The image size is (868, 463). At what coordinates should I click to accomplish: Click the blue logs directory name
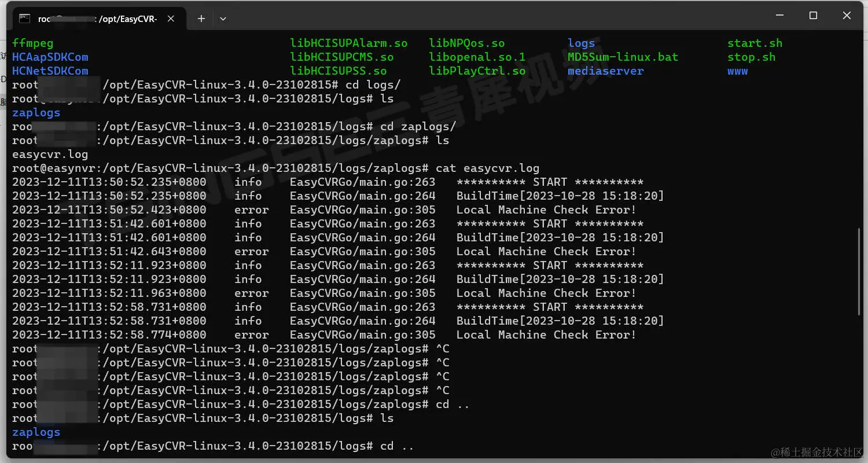pyautogui.click(x=582, y=43)
